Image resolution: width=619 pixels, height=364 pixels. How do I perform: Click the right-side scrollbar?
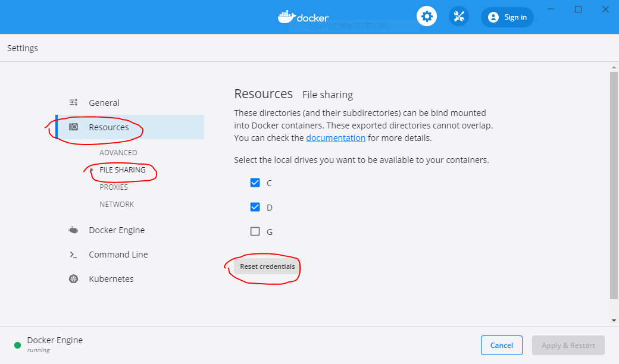(614, 178)
